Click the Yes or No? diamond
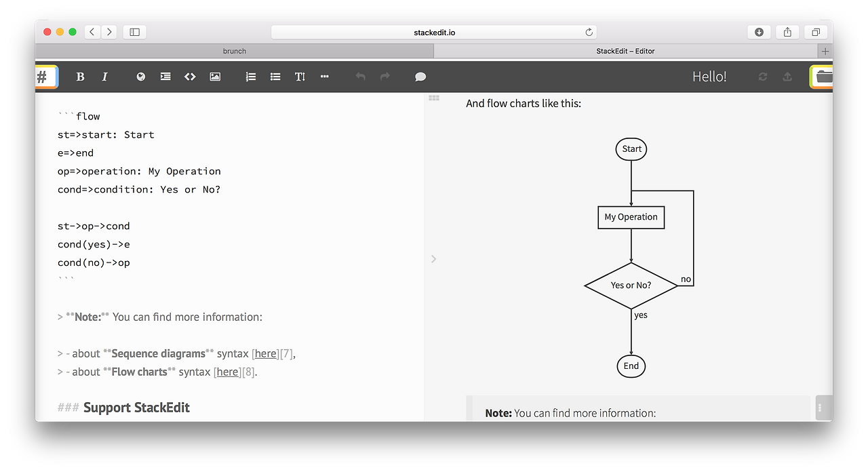868x472 pixels. coord(631,286)
